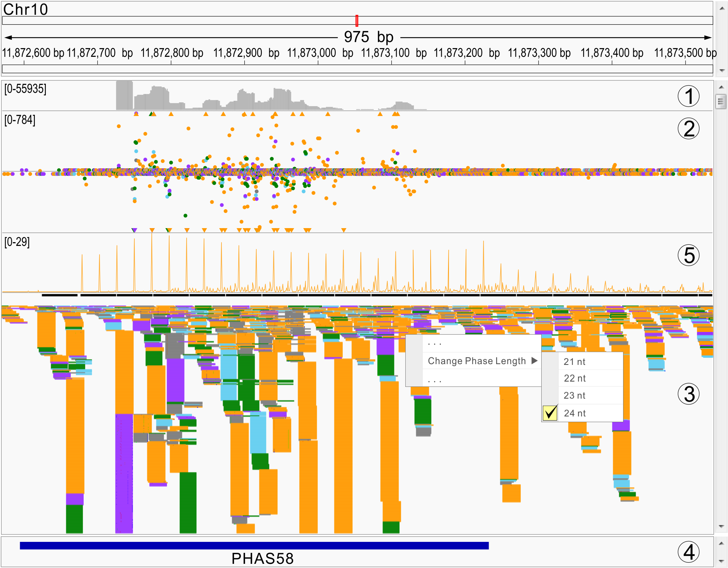Click the 11,873,500 bp ruler label

686,53
